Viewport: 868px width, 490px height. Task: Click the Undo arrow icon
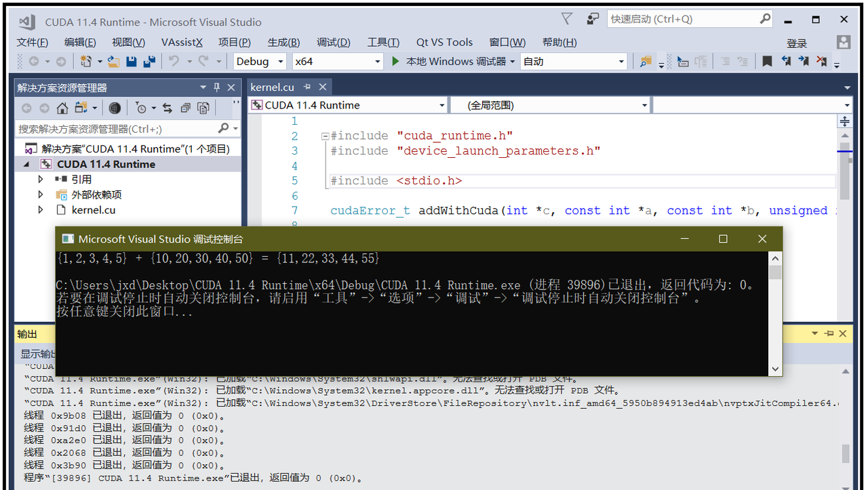click(x=174, y=62)
